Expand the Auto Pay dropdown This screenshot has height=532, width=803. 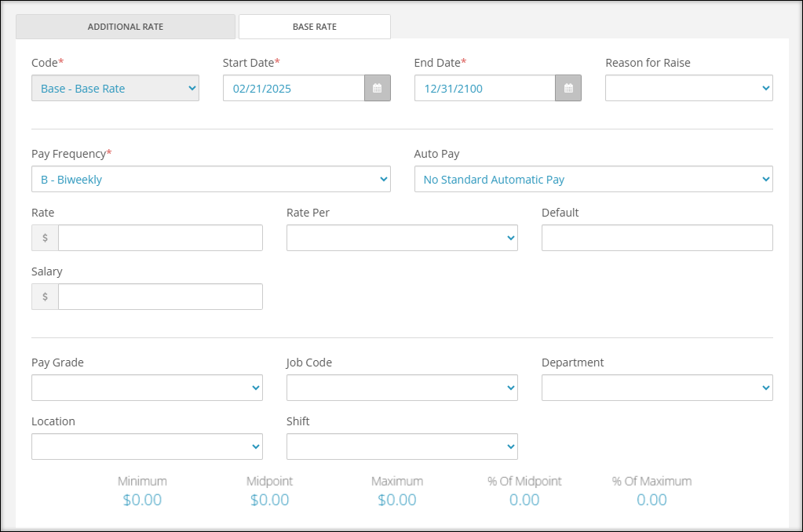tap(593, 179)
